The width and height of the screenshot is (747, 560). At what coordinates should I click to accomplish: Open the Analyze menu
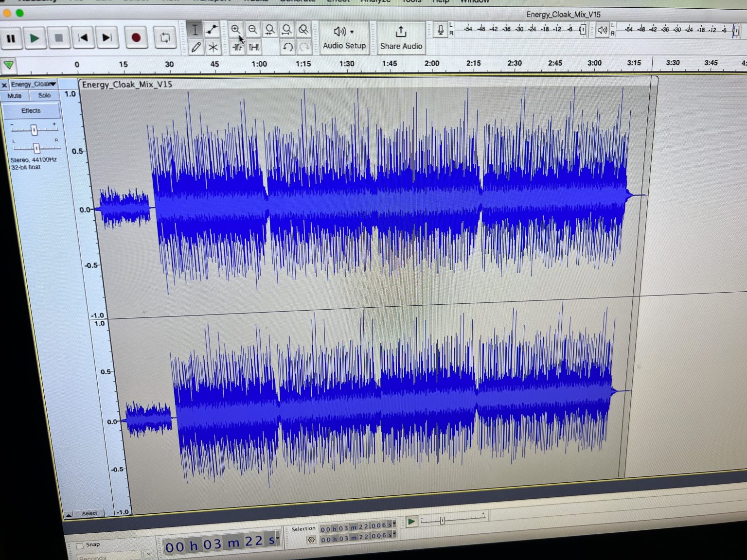[x=375, y=1]
